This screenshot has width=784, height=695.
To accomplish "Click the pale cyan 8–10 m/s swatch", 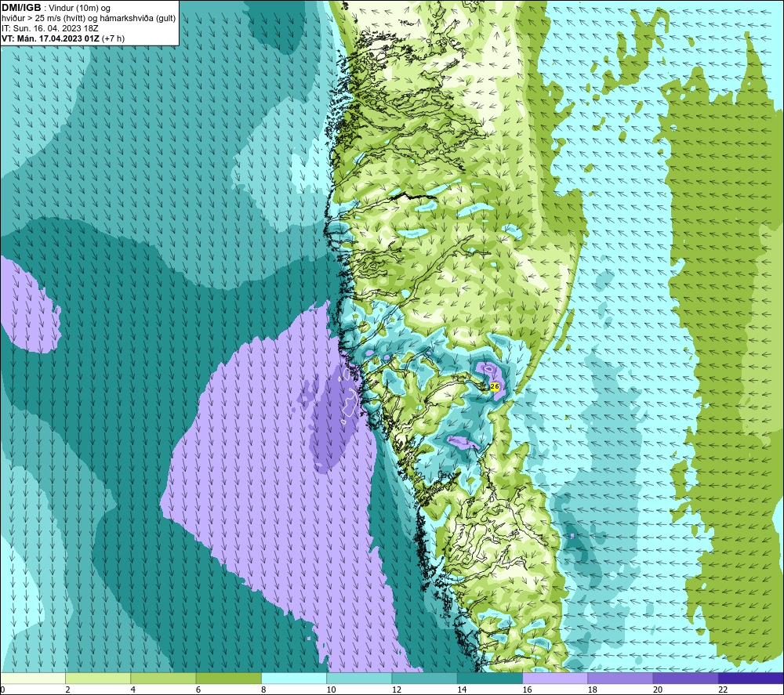I will (294, 678).
